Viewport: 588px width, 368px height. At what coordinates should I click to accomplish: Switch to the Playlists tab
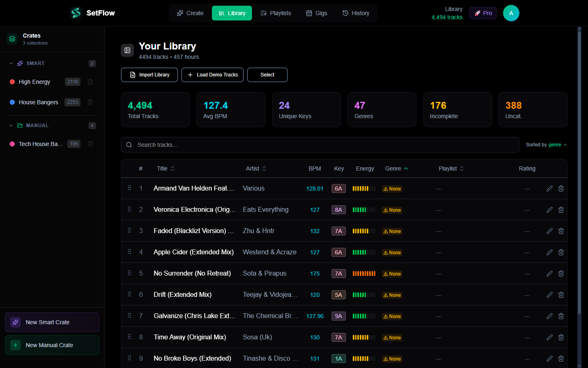(276, 13)
